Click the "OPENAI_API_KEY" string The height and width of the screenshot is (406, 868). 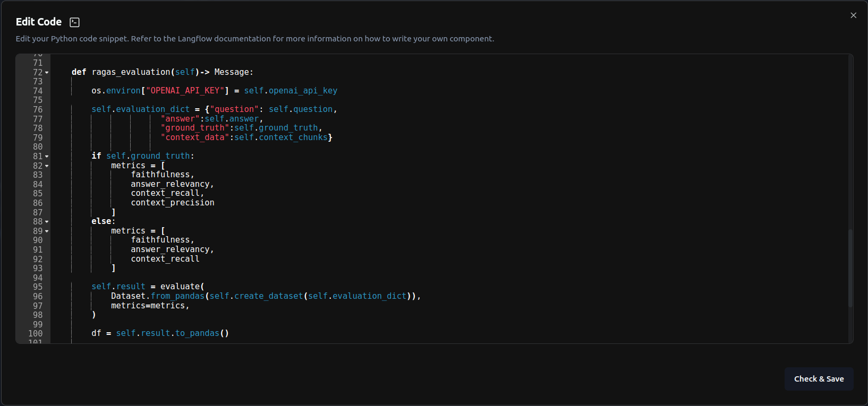[185, 91]
